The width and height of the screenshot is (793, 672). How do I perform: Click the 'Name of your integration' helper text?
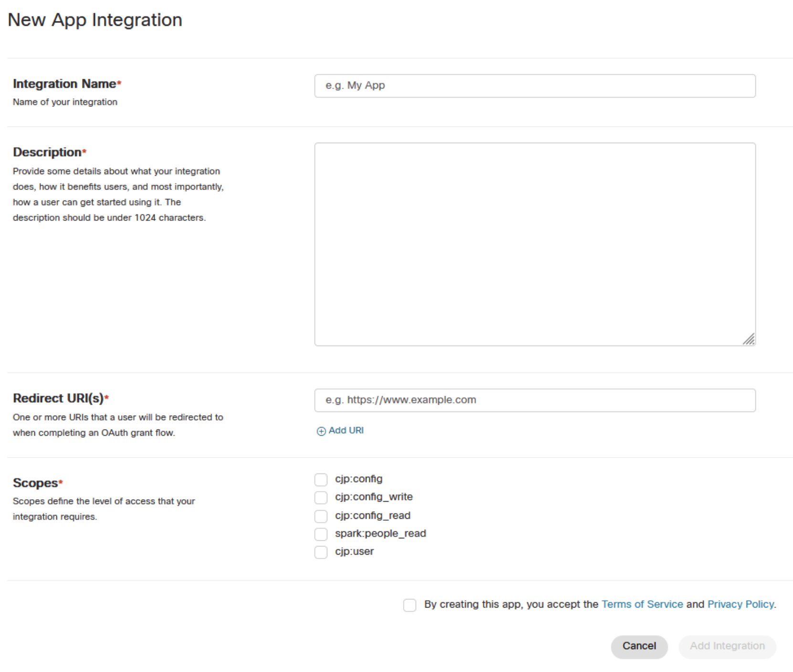[x=65, y=102]
